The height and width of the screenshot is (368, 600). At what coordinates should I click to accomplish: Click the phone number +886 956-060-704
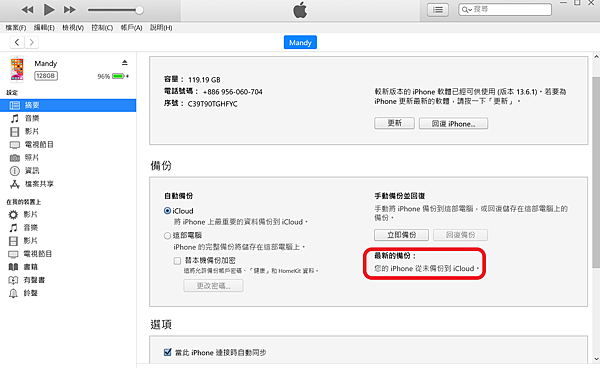tap(233, 92)
